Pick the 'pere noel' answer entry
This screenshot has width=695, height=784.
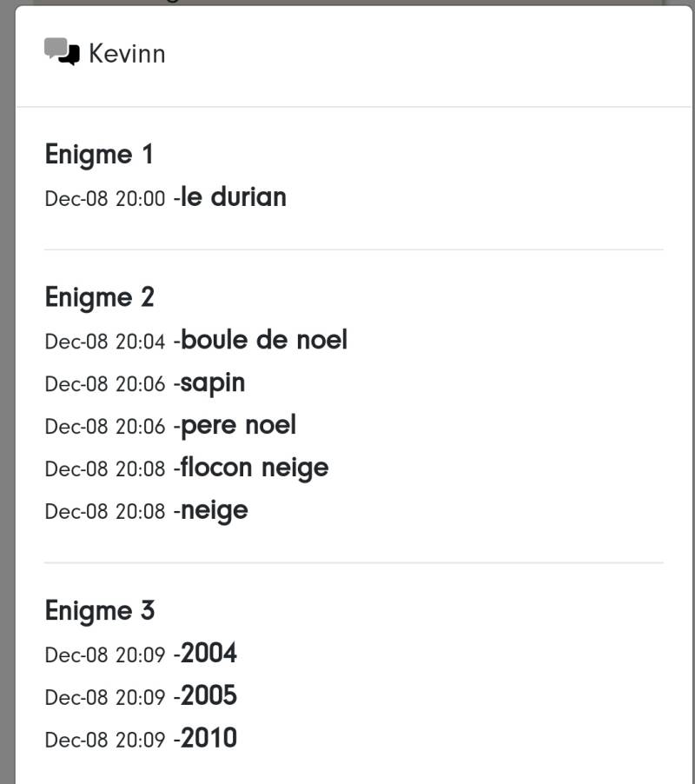[238, 425]
